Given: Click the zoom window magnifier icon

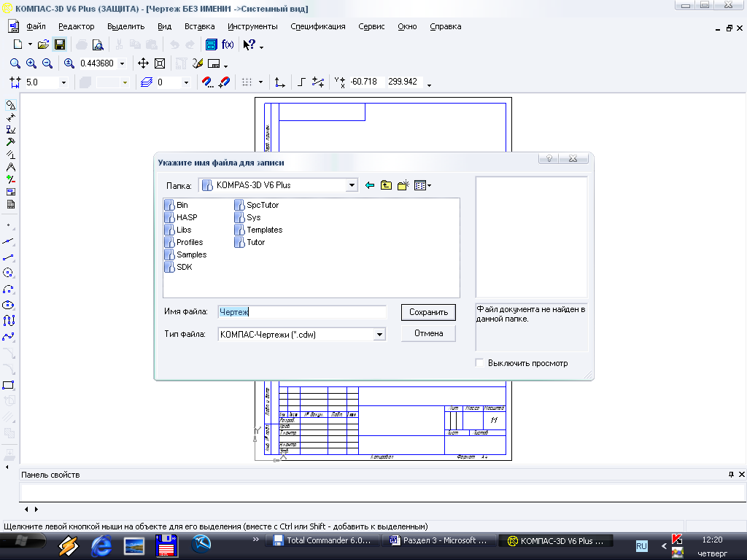Looking at the screenshot, I should coord(15,63).
